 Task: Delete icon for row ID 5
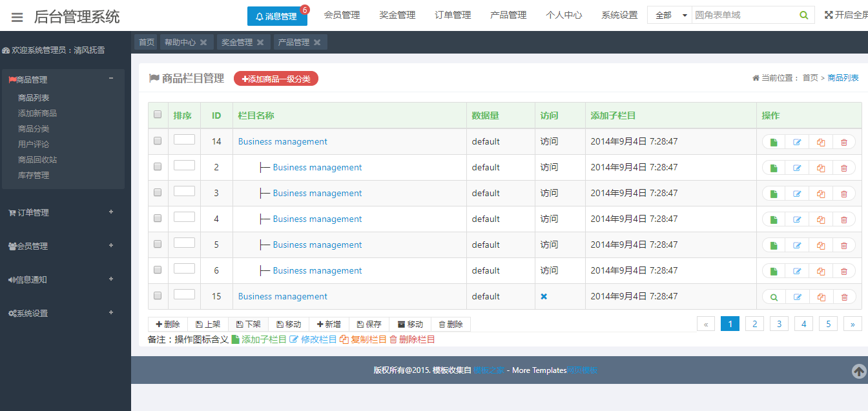tap(844, 245)
